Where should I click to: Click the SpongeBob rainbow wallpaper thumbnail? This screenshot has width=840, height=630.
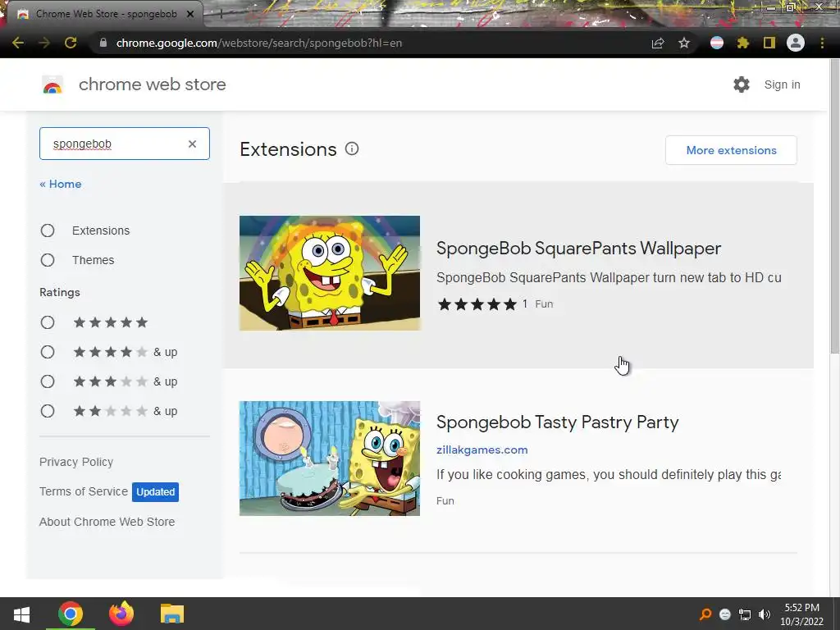tap(330, 273)
